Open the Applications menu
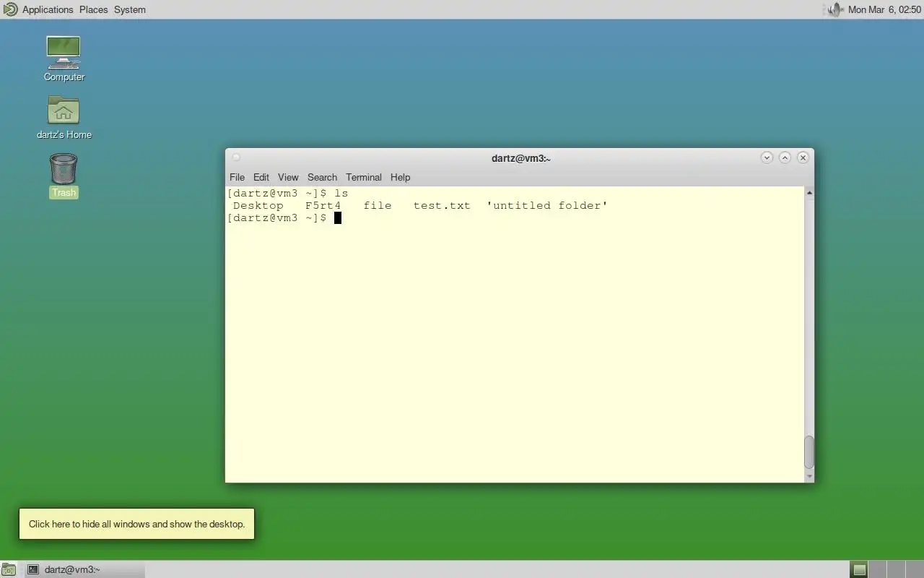This screenshot has height=578, width=924. point(48,9)
